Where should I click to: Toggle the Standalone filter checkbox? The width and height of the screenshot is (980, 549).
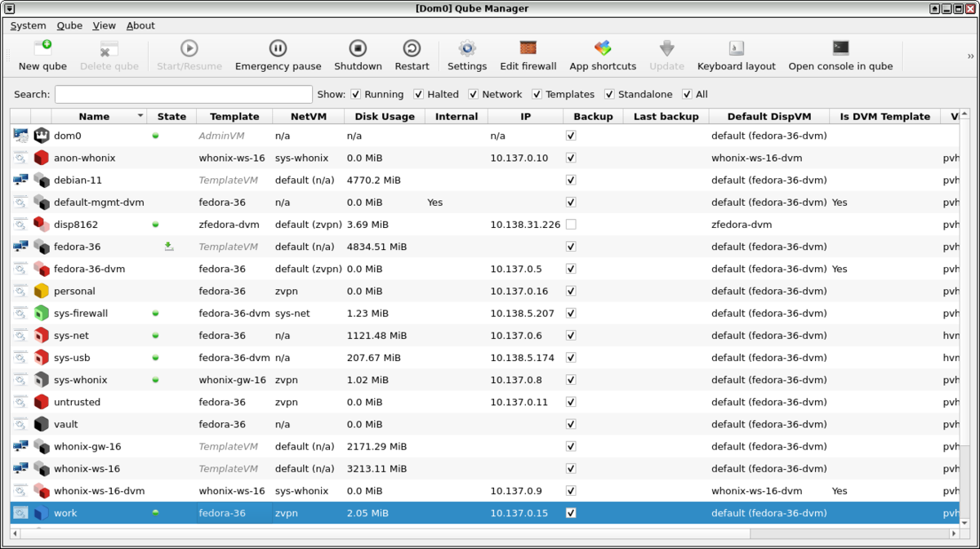point(609,94)
